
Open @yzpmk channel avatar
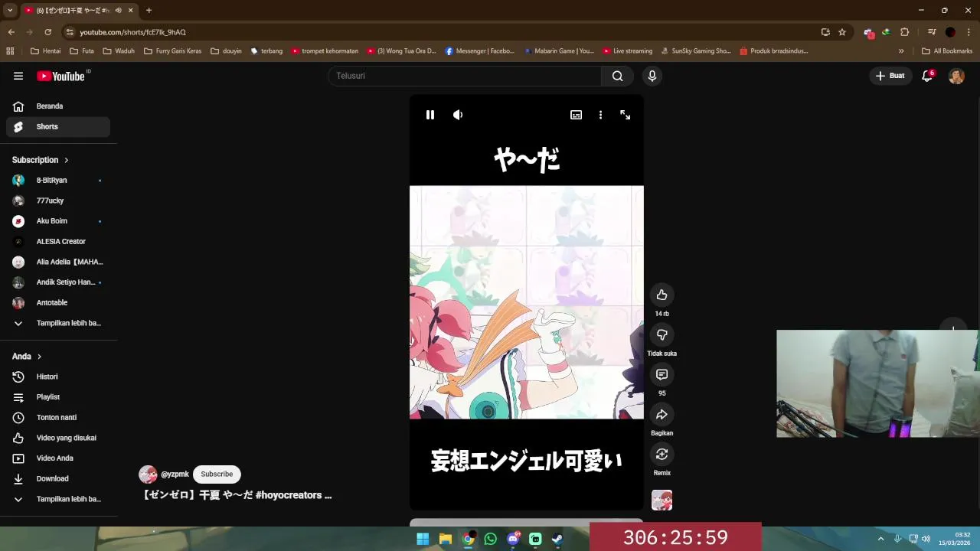coord(148,474)
